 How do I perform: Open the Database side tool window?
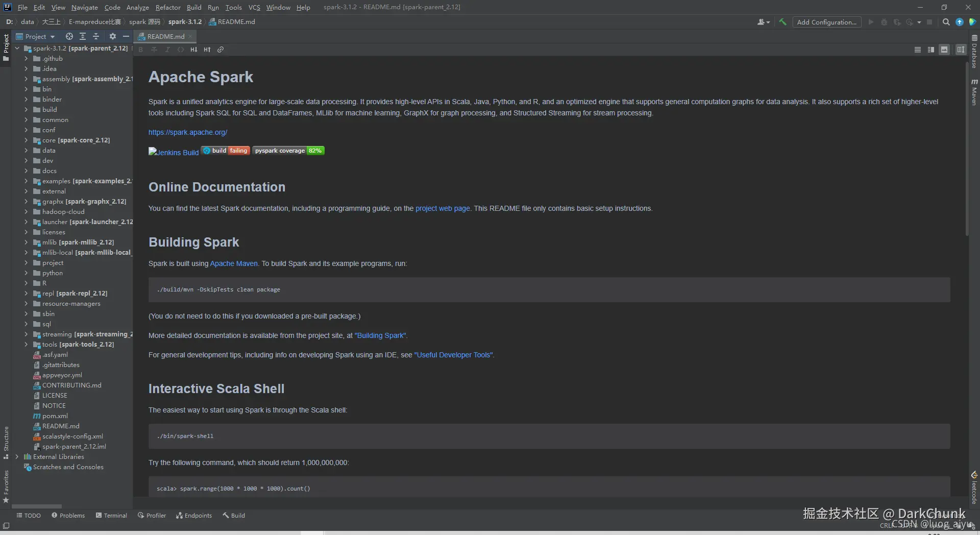coord(974,52)
